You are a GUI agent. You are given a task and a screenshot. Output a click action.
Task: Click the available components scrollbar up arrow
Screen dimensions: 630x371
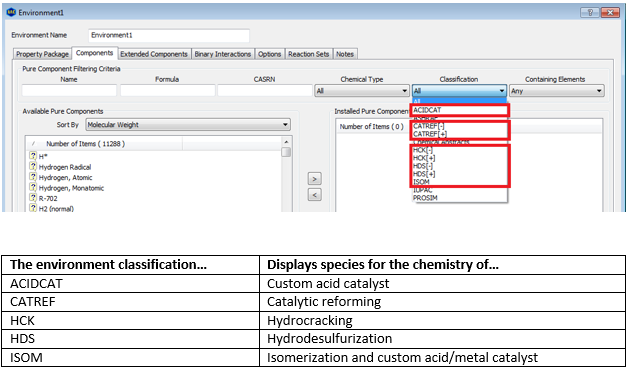(286, 141)
